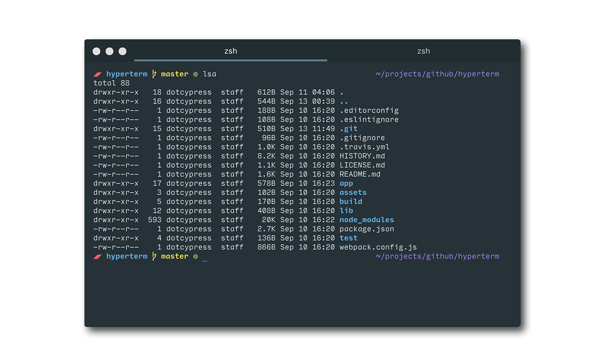Click the 'assets' directory name
The height and width of the screenshot is (364, 606).
[x=353, y=192]
